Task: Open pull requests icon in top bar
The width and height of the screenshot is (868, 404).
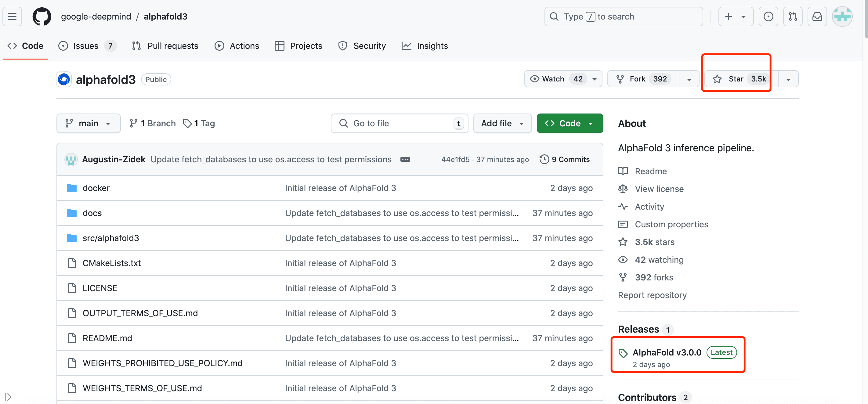Action: click(x=793, y=16)
